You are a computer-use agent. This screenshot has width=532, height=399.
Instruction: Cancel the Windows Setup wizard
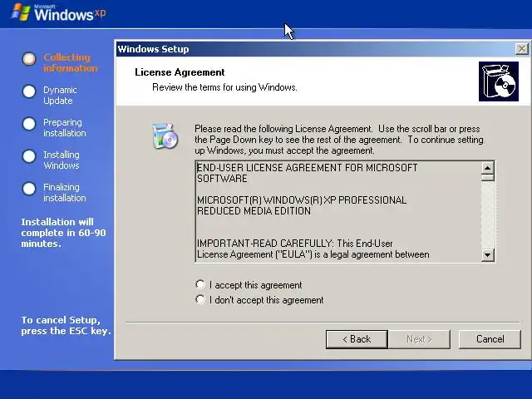tap(490, 339)
